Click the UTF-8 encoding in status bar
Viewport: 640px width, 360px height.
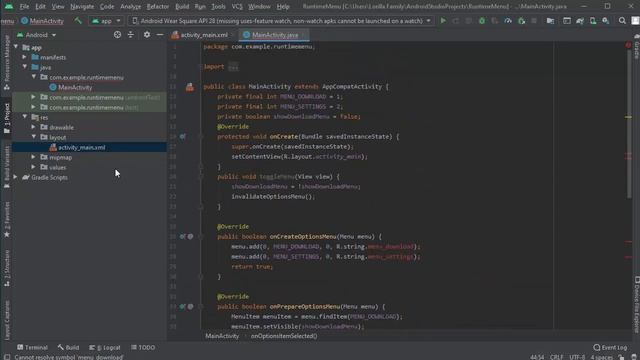[x=577, y=357]
